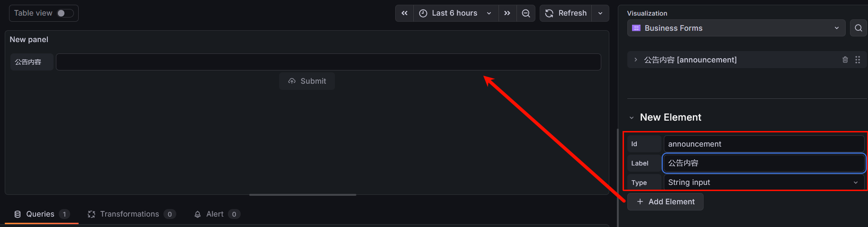Open the refresh interval dropdown arrow
868x227 pixels.
[x=600, y=13]
